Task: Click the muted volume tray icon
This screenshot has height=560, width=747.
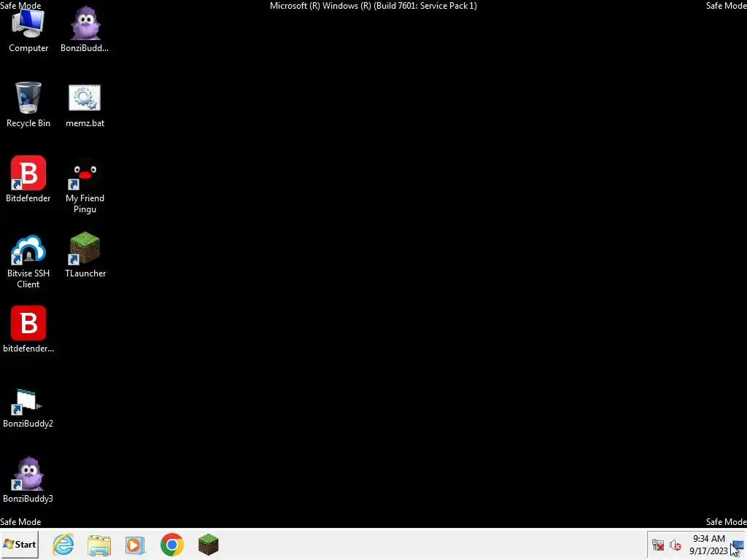Action: 675,545
